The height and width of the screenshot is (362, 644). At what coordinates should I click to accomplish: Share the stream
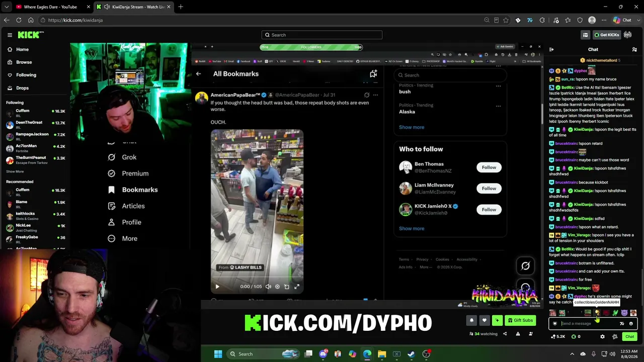click(x=505, y=334)
